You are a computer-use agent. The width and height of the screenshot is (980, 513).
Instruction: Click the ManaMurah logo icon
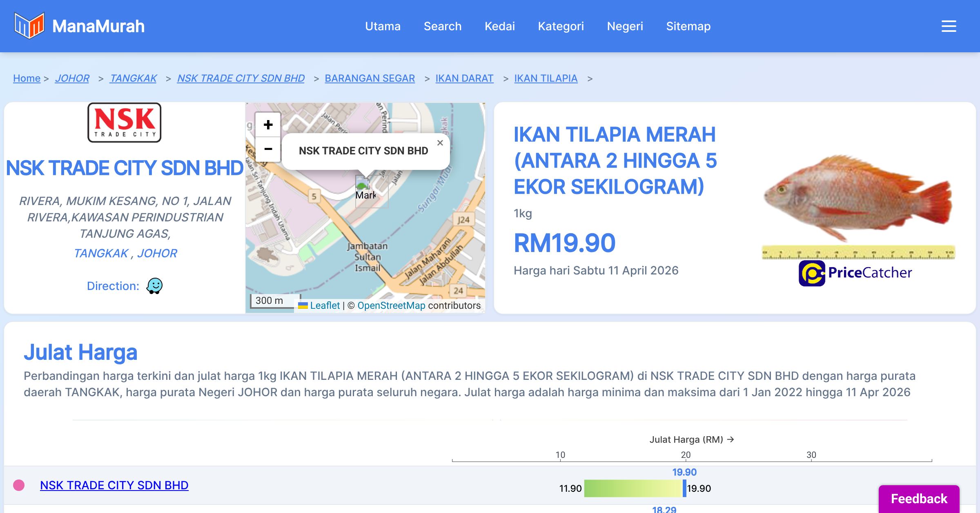(29, 26)
